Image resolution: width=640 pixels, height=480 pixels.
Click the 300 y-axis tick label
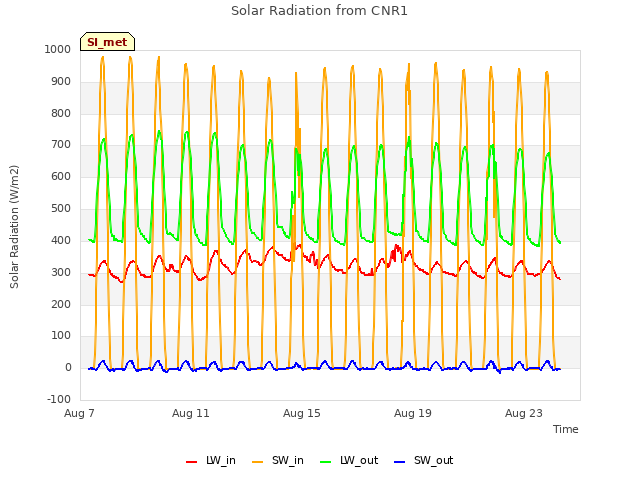(61, 272)
